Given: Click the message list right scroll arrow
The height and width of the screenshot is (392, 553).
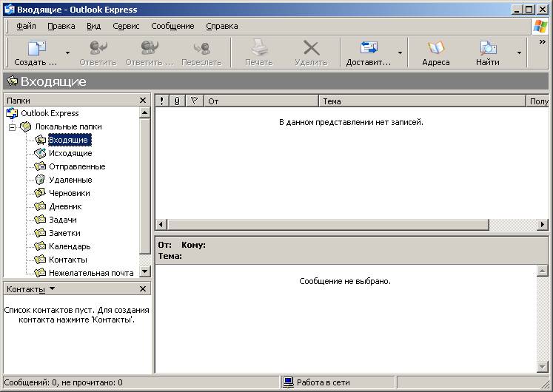Looking at the screenshot, I should pos(543,224).
